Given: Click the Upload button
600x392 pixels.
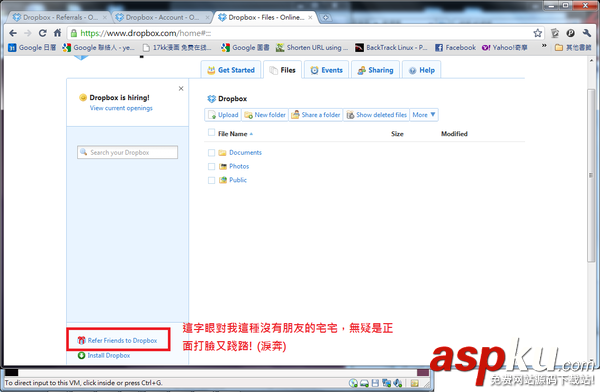Looking at the screenshot, I should (x=223, y=115).
